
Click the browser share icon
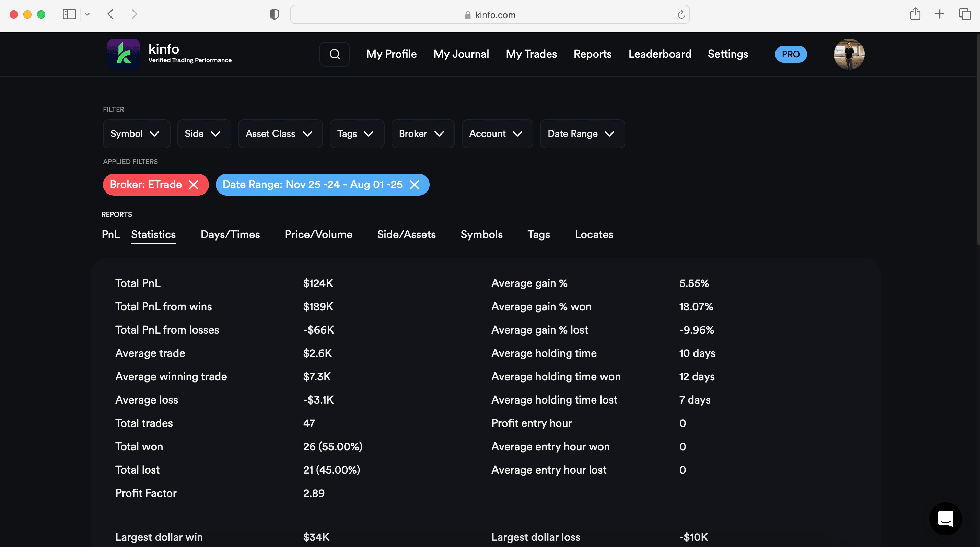point(915,14)
